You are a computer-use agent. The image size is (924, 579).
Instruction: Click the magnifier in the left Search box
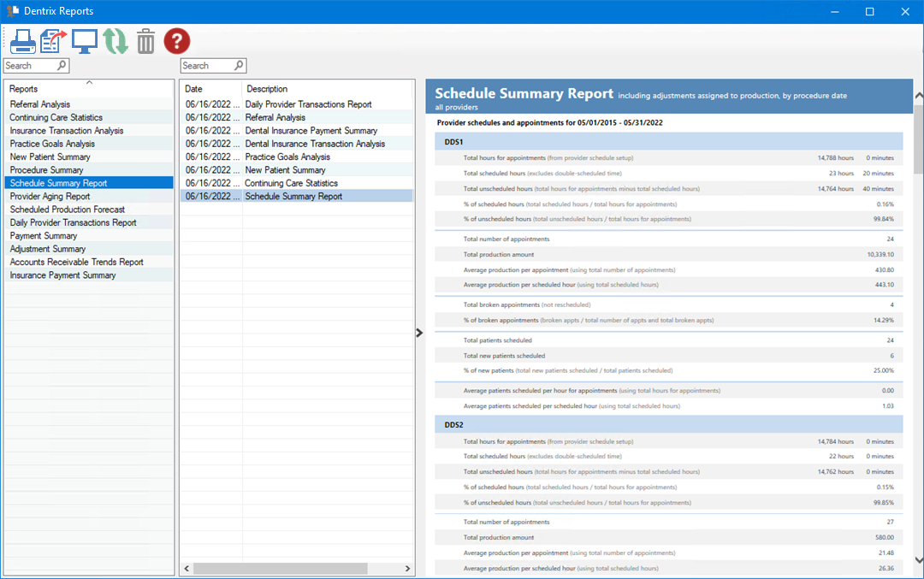coord(62,65)
